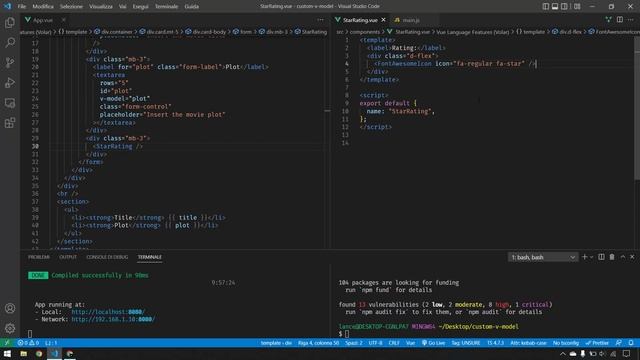Viewport: 640px width, 360px height.
Task: Open the Accounts menu icon
Action: coord(10,308)
